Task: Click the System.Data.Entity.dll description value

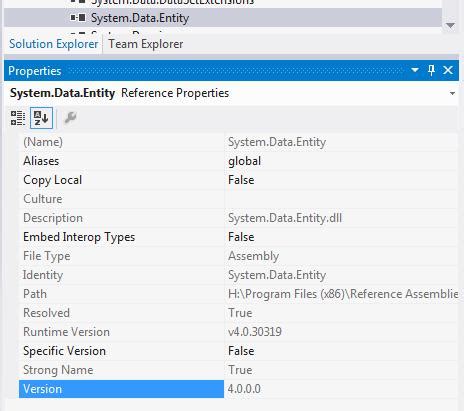Action: click(x=285, y=218)
